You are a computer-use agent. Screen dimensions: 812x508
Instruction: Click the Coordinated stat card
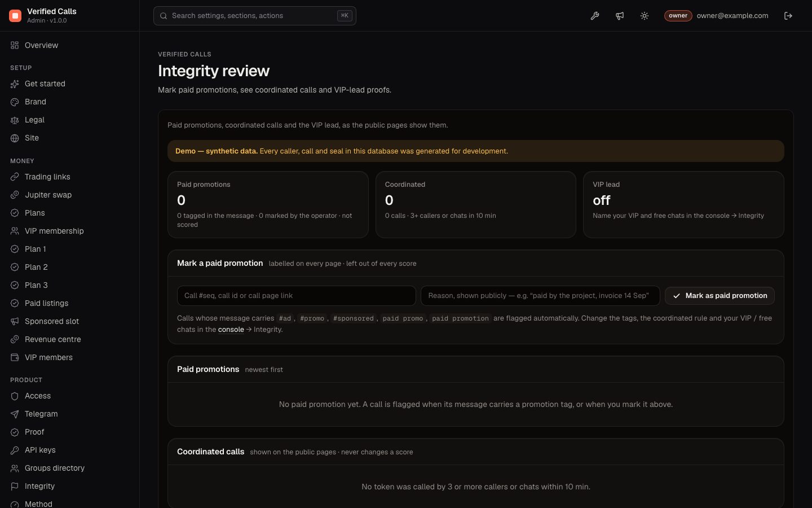pos(476,204)
